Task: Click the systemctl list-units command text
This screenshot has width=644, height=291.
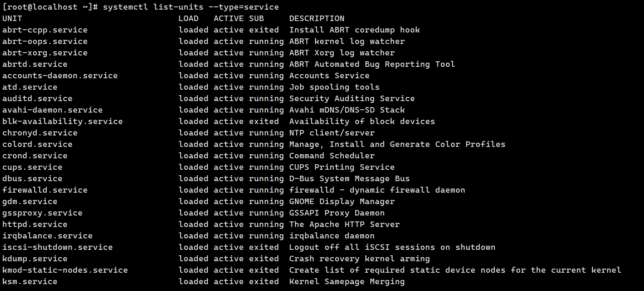Action: [x=191, y=7]
